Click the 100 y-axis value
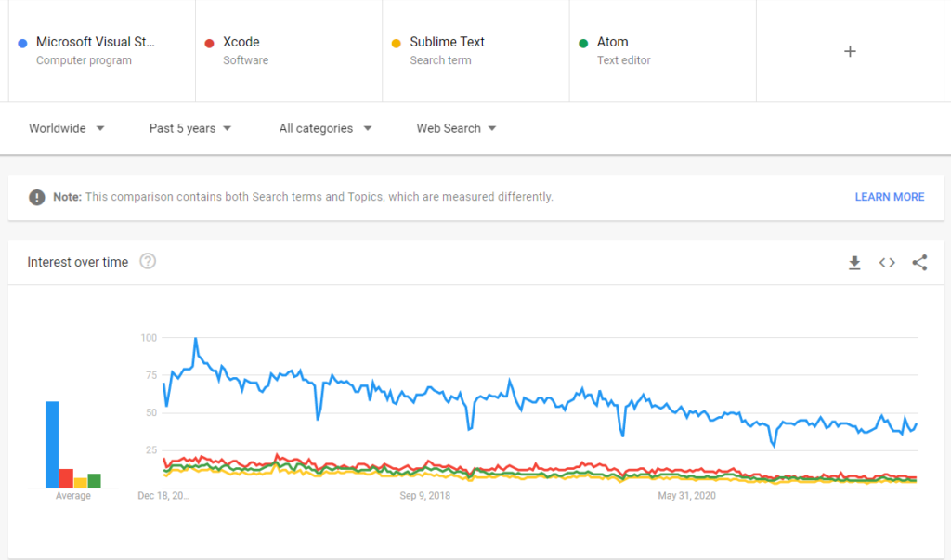The width and height of the screenshot is (951, 560). coord(149,338)
